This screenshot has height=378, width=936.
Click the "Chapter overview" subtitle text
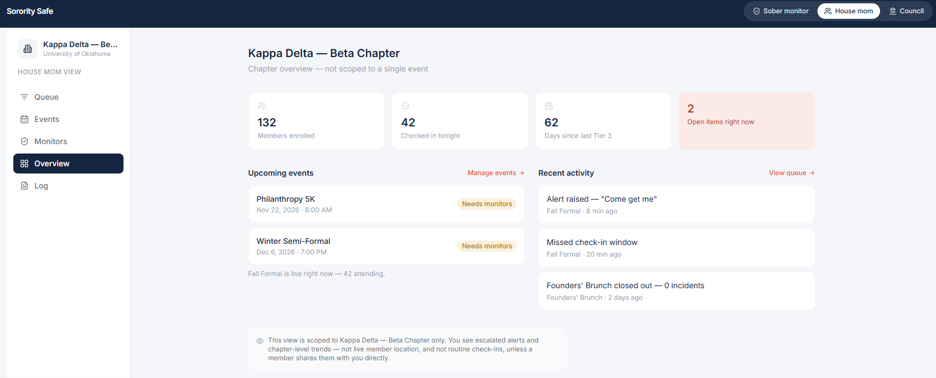pyautogui.click(x=338, y=69)
